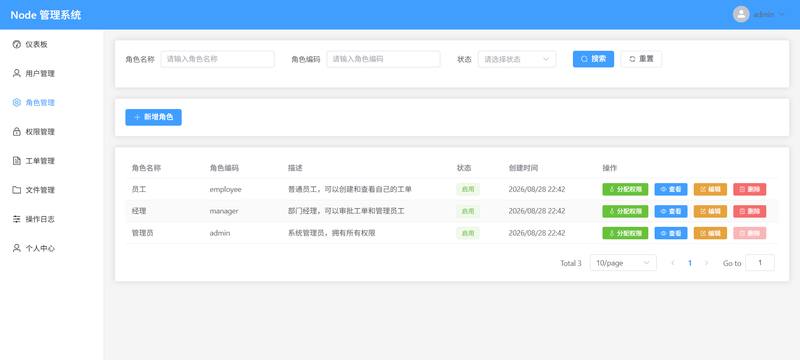Click 分配权限 for the 经理 role
The height and width of the screenshot is (360, 800).
coord(625,211)
